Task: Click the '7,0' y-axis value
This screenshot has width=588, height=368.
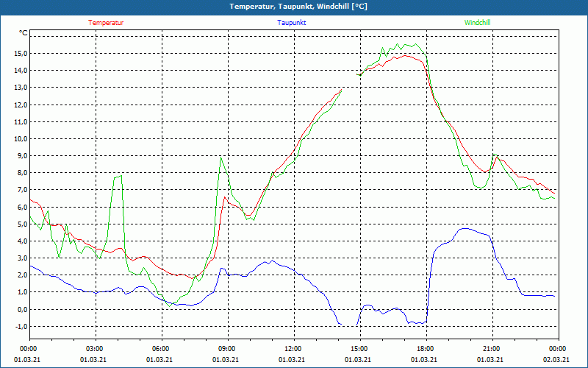Action: (x=22, y=190)
